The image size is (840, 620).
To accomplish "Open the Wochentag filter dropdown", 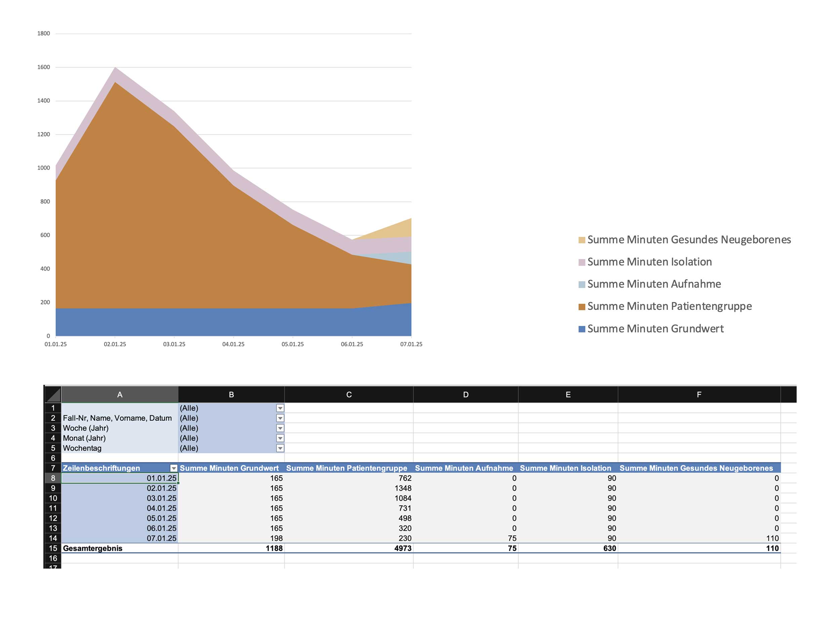I will pos(280,448).
